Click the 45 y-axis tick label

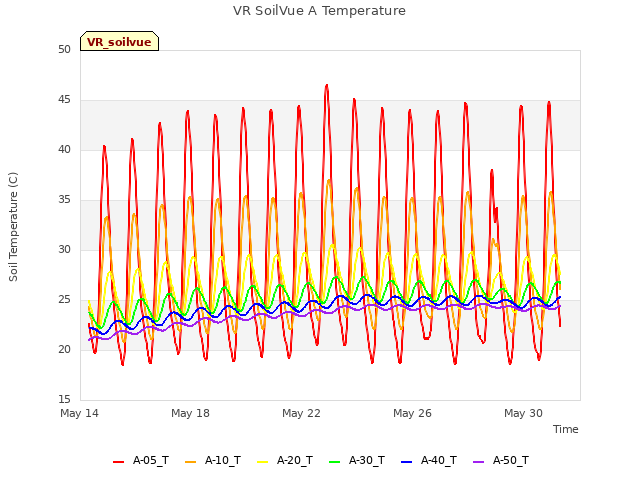[64, 100]
